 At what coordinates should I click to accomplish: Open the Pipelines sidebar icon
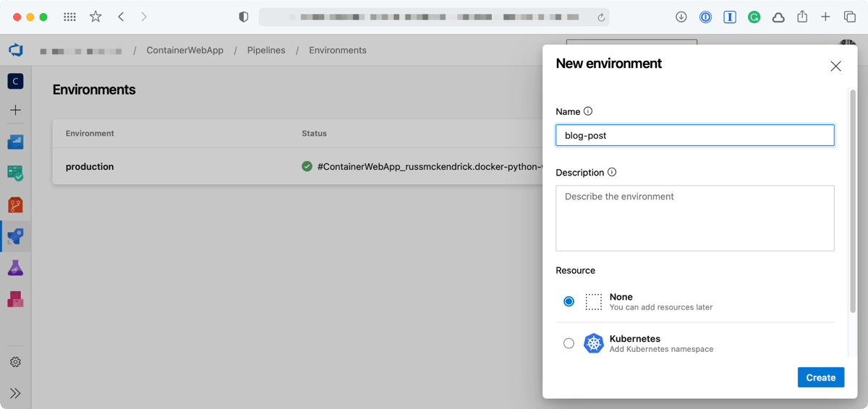pos(15,236)
